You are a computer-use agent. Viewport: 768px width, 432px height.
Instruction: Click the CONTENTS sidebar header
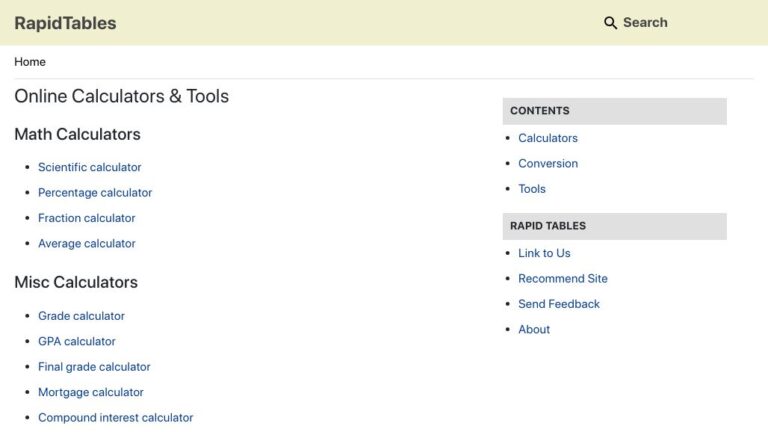615,111
